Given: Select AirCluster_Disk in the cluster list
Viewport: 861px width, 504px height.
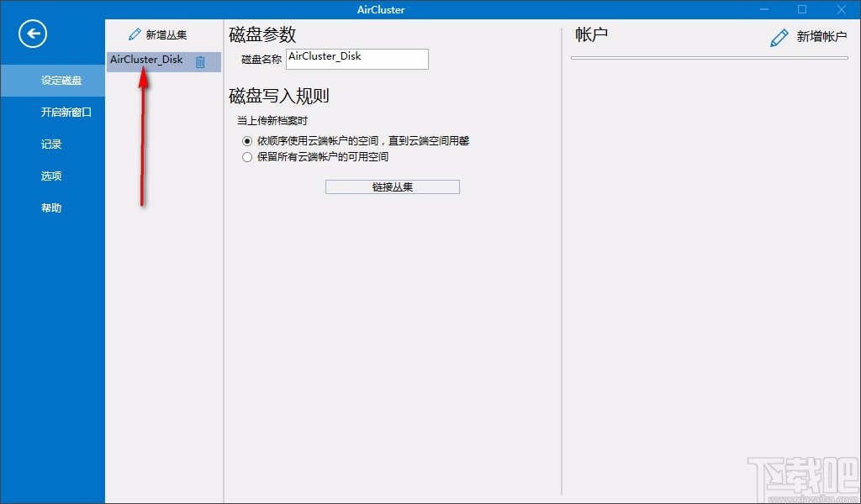Looking at the screenshot, I should [147, 60].
